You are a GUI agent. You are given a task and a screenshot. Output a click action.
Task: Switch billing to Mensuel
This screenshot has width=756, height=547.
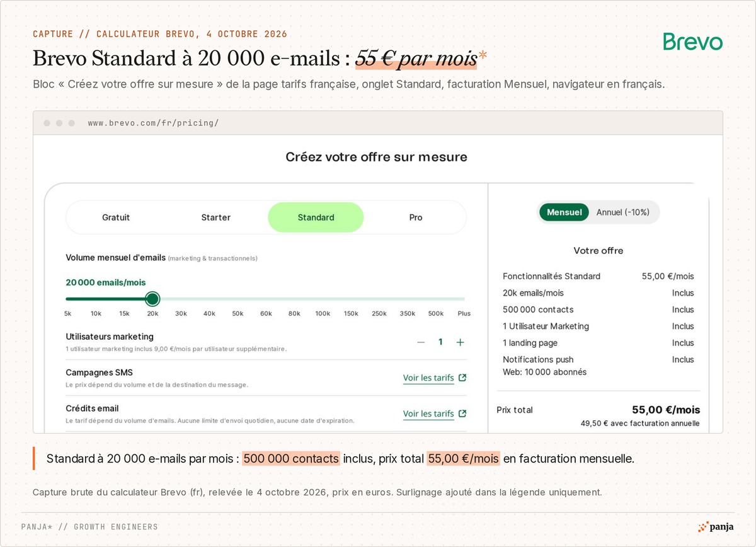pos(564,212)
